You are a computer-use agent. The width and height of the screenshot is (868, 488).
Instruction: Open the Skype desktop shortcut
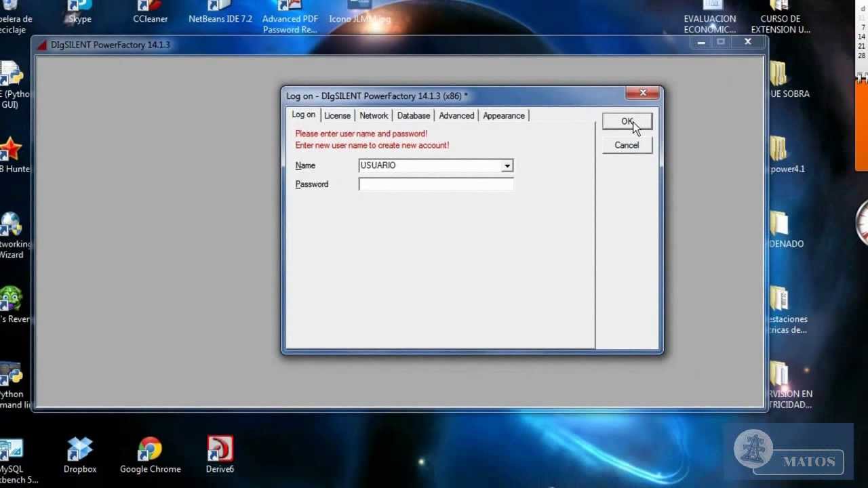[80, 12]
